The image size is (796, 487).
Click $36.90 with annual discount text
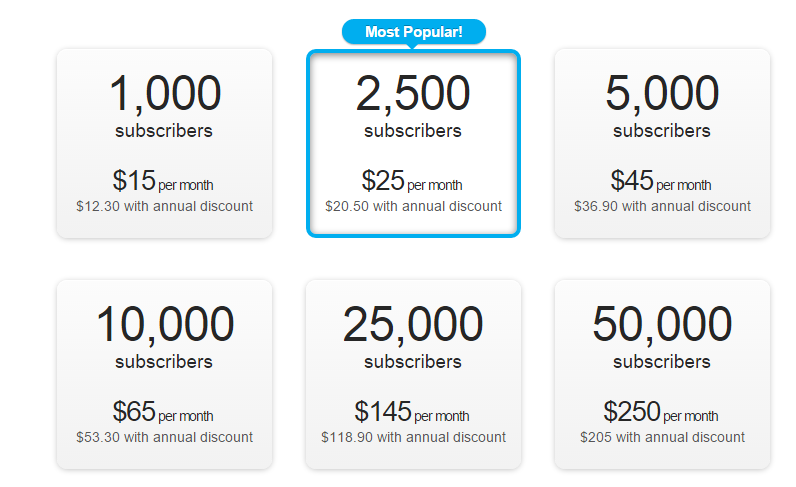[662, 206]
